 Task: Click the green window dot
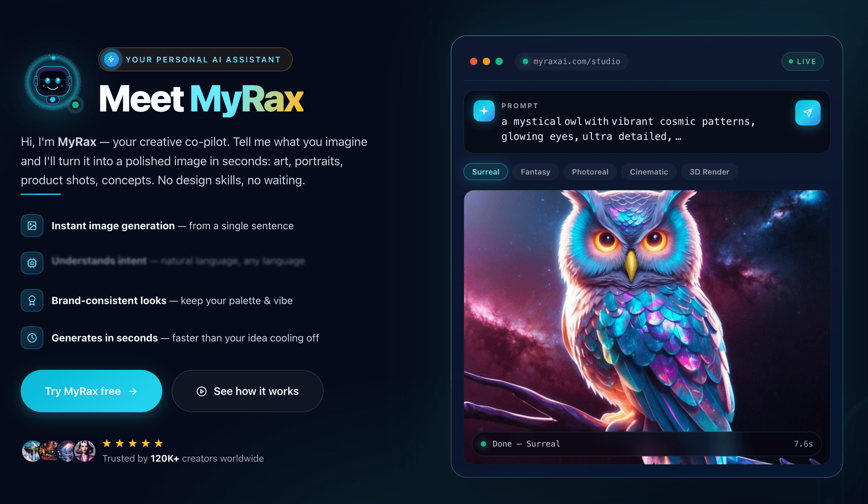499,61
